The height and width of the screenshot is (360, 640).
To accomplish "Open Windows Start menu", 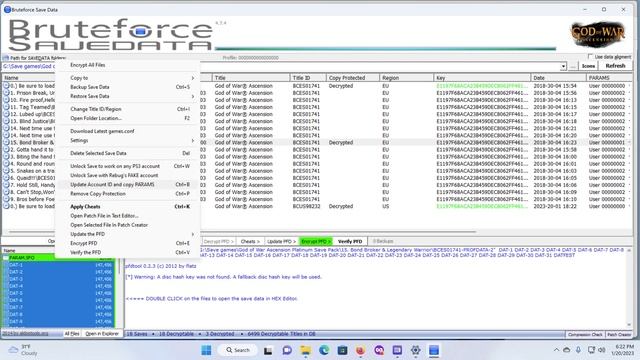I will [x=207, y=350].
